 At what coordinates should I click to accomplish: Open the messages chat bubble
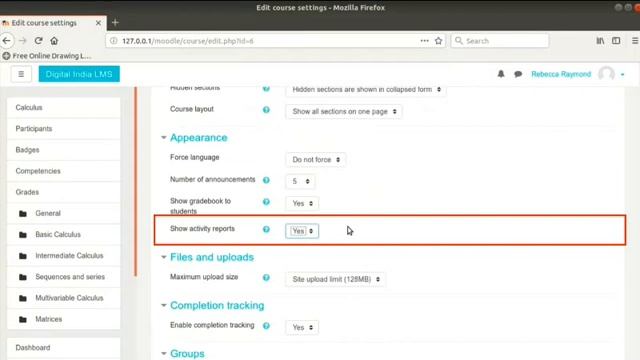[x=518, y=74]
